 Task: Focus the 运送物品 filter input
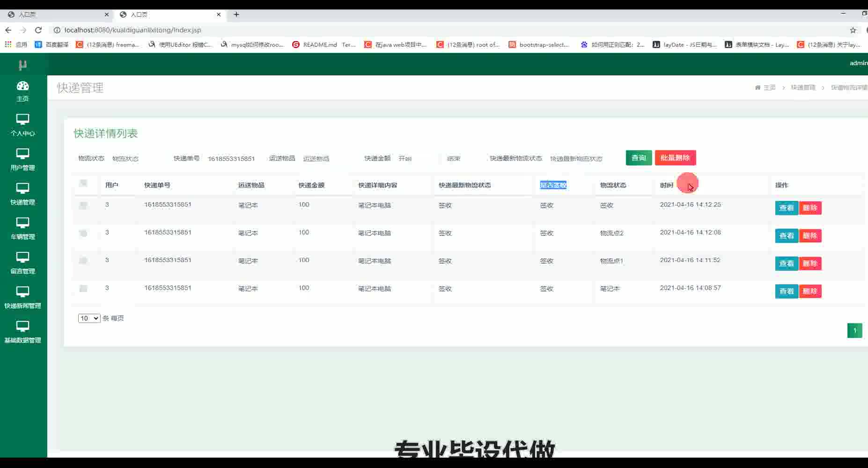(x=330, y=159)
